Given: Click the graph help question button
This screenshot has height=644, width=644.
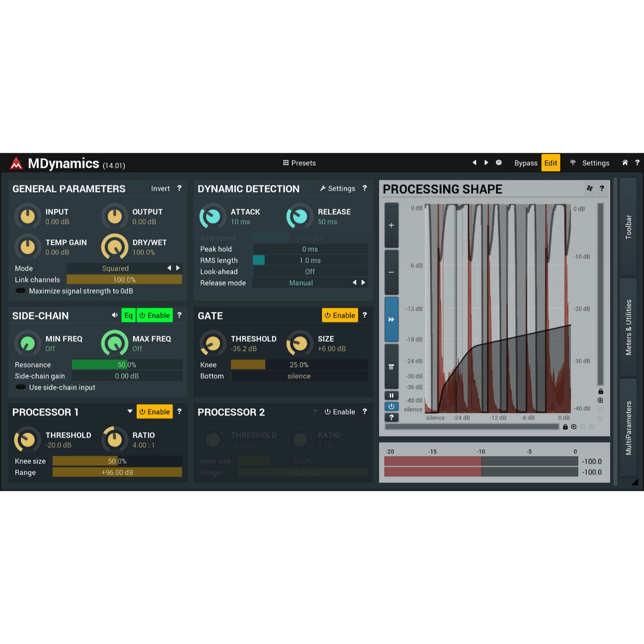Looking at the screenshot, I should click(x=391, y=417).
